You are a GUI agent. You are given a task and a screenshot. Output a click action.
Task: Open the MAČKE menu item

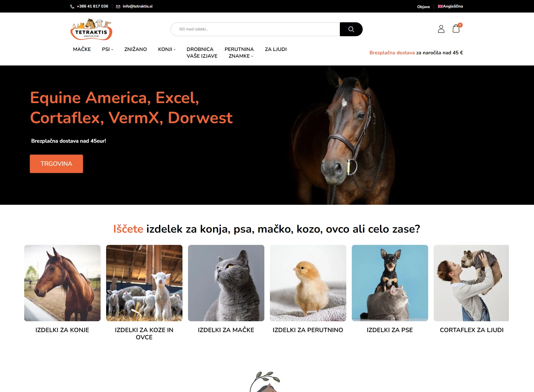click(x=82, y=49)
